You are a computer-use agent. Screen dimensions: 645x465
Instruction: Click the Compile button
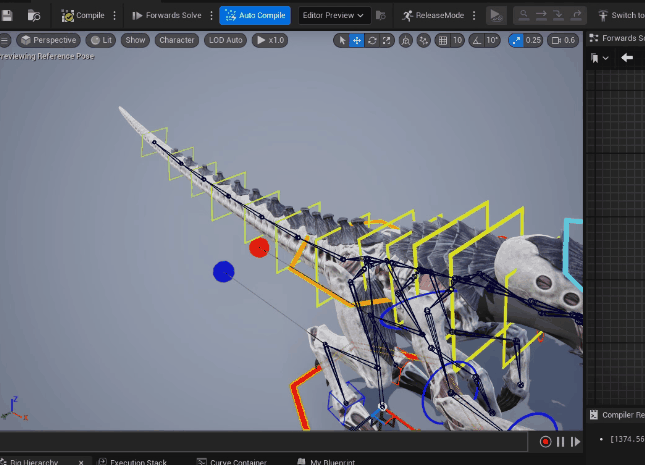tap(83, 15)
